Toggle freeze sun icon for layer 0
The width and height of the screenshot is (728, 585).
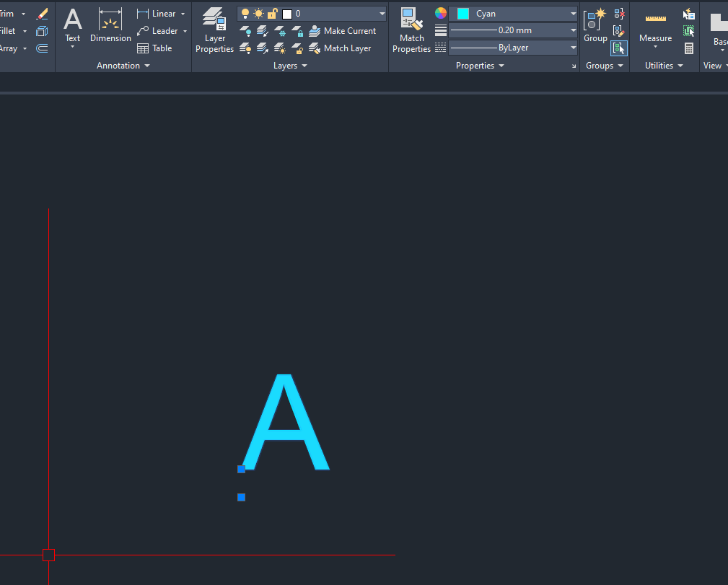tap(258, 14)
